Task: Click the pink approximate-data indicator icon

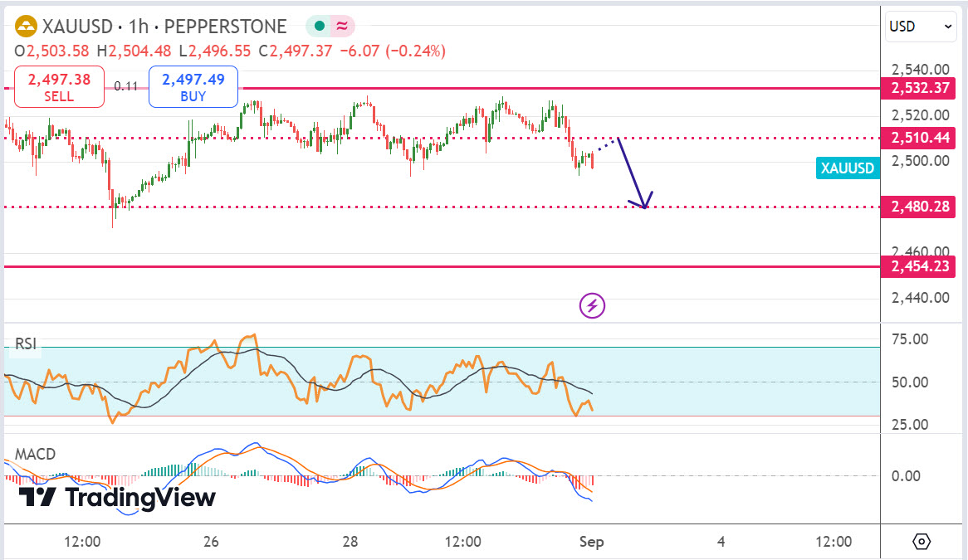Action: 341,27
